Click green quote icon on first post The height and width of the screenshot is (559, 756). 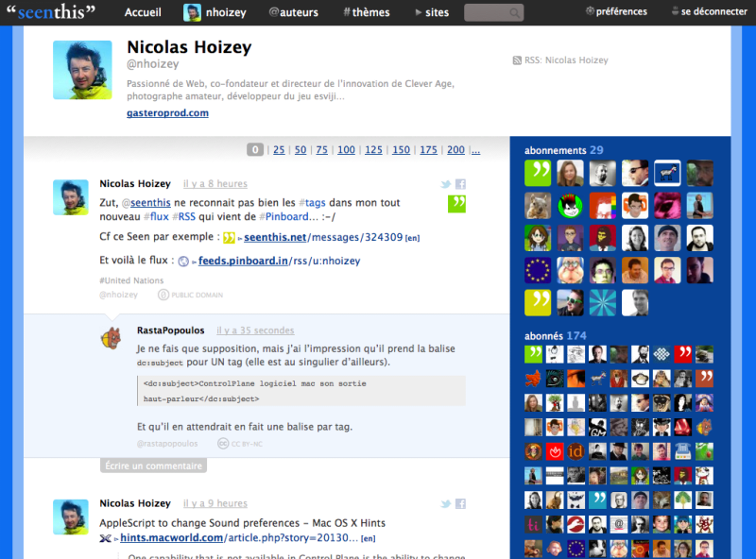click(x=456, y=204)
